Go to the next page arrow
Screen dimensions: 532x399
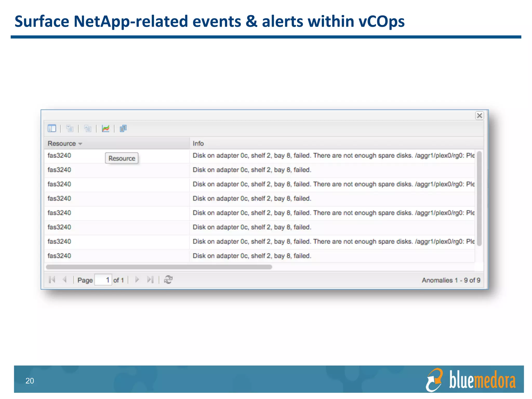click(137, 280)
